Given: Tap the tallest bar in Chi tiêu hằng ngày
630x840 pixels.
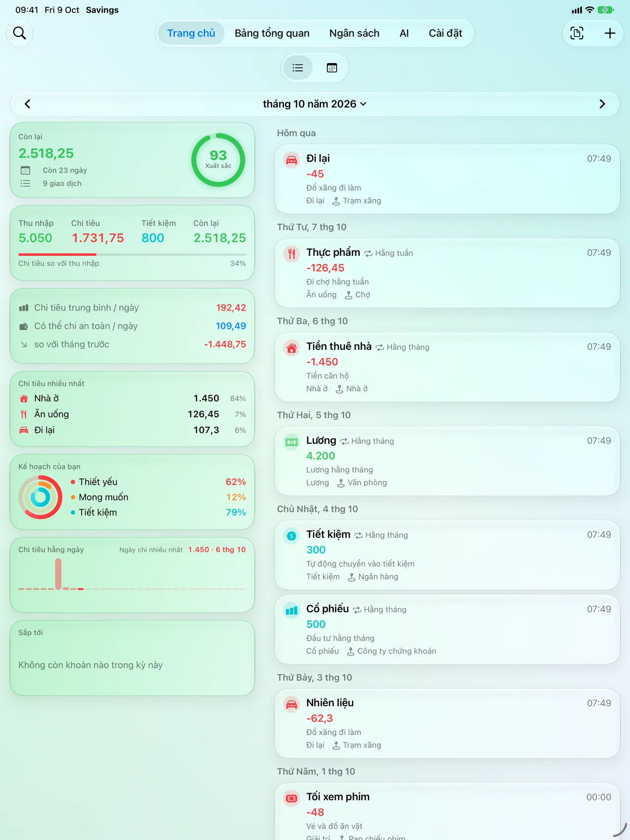Looking at the screenshot, I should point(58,574).
